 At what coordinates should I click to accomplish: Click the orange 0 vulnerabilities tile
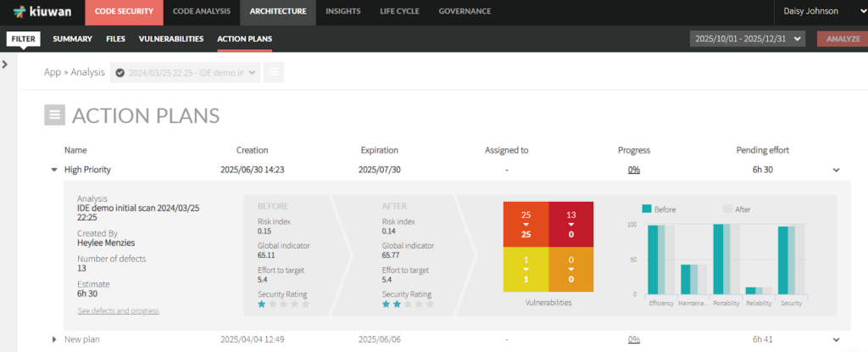coord(571,270)
